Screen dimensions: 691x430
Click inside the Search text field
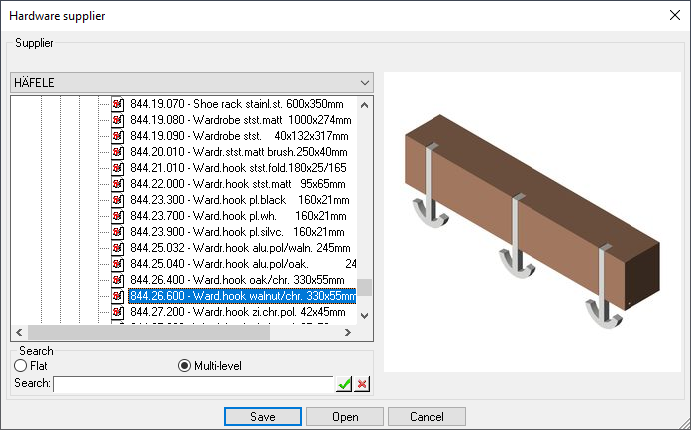[193, 384]
